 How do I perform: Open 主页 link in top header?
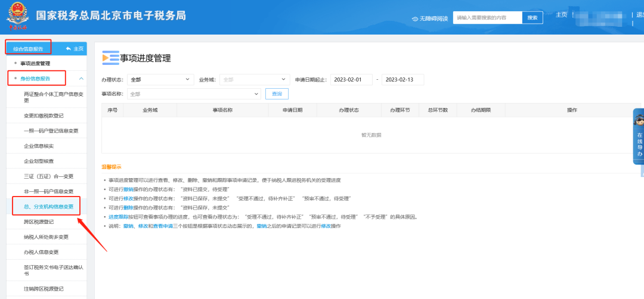point(561,15)
